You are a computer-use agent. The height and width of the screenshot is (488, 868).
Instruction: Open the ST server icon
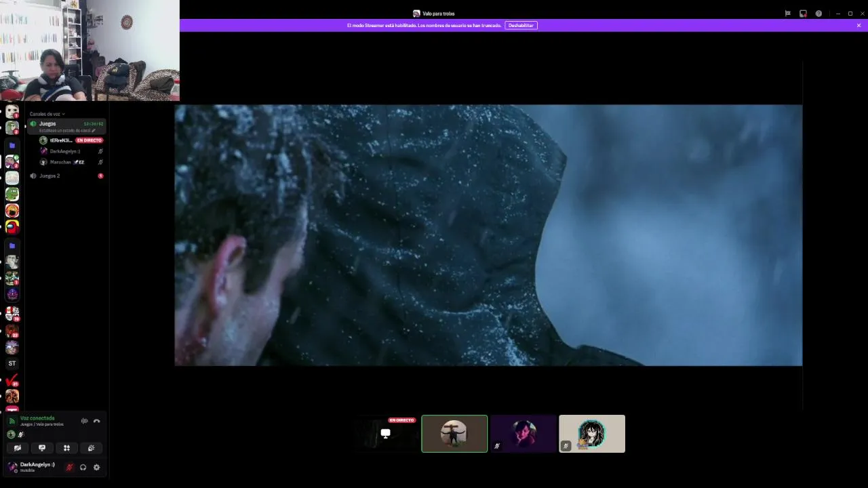click(x=12, y=363)
